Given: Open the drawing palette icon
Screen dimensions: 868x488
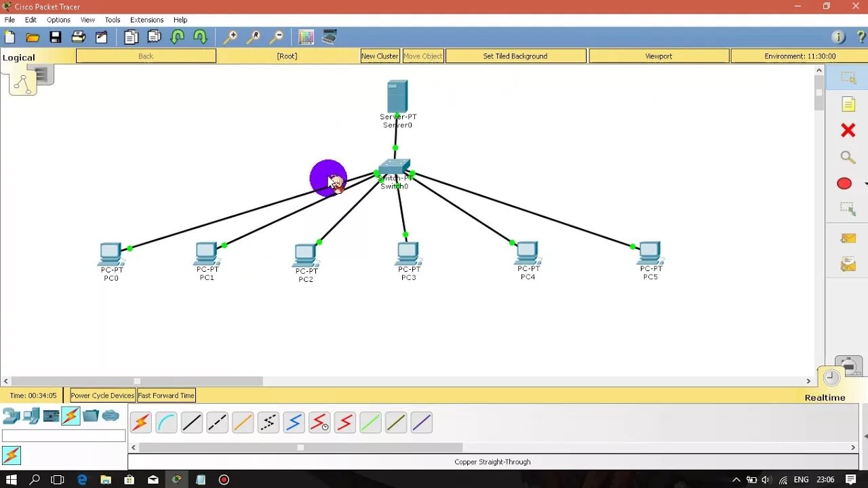Looking at the screenshot, I should (x=307, y=37).
